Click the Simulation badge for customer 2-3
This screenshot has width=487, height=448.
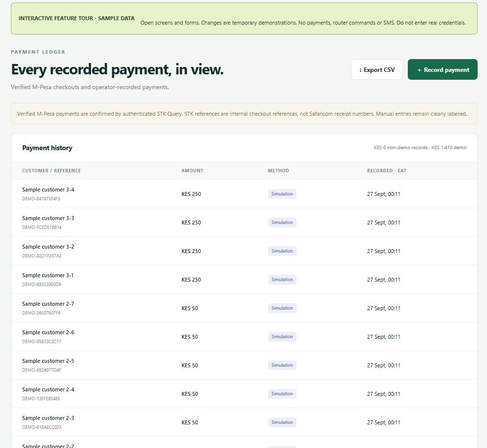click(x=282, y=422)
